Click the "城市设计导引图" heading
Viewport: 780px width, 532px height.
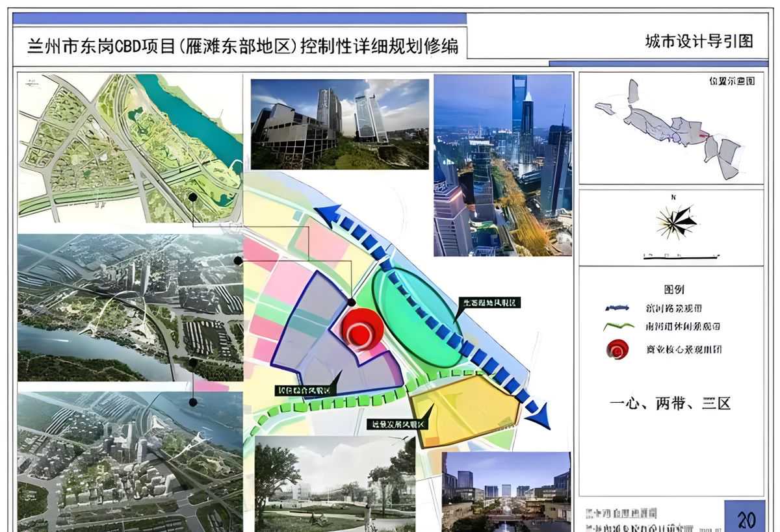[x=699, y=41]
